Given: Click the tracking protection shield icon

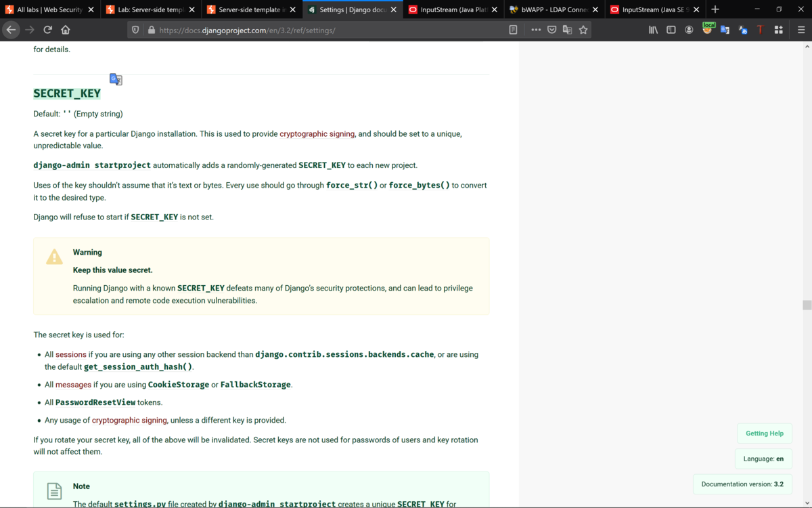Looking at the screenshot, I should [135, 30].
